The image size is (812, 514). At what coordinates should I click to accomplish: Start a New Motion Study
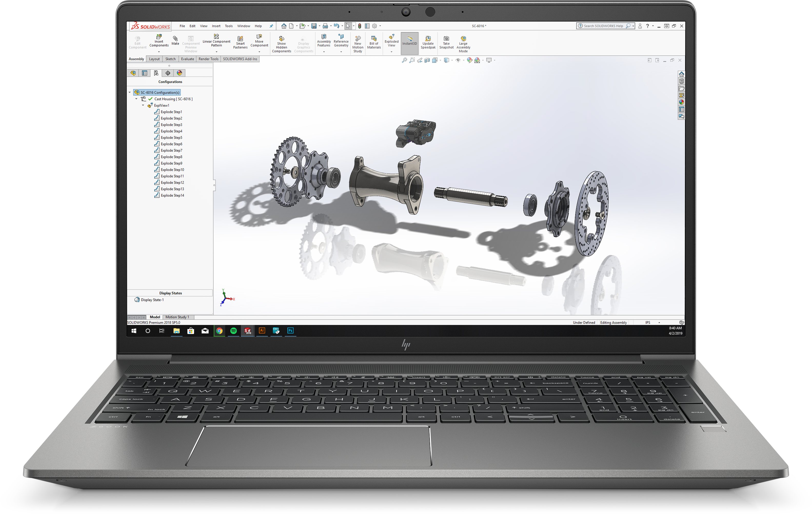358,38
